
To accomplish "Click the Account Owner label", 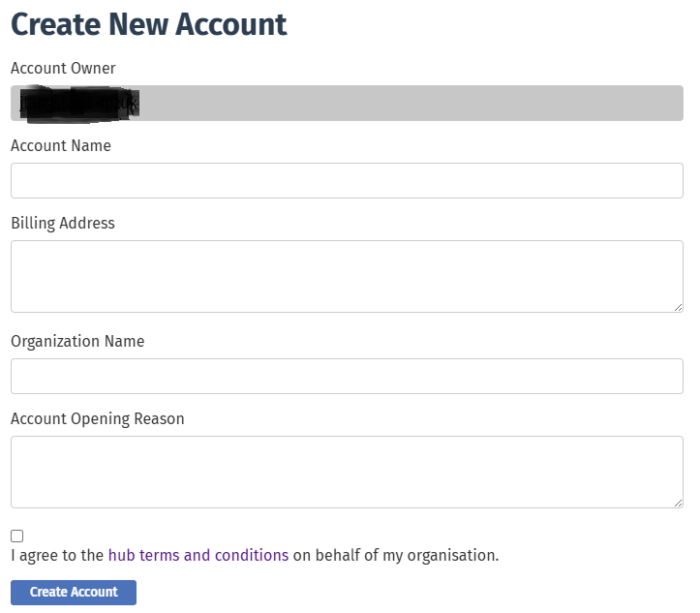I will (x=63, y=69).
